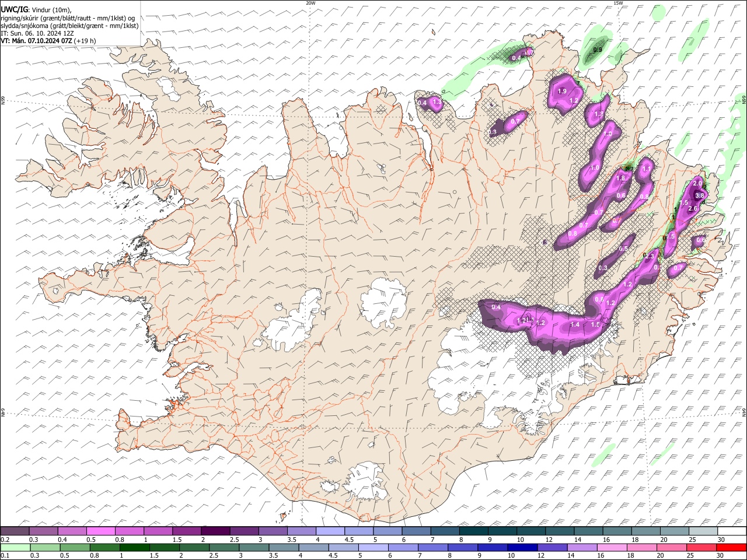Select the lavender 4 swatch in top legend row
This screenshot has height=560, width=747.
(330, 531)
